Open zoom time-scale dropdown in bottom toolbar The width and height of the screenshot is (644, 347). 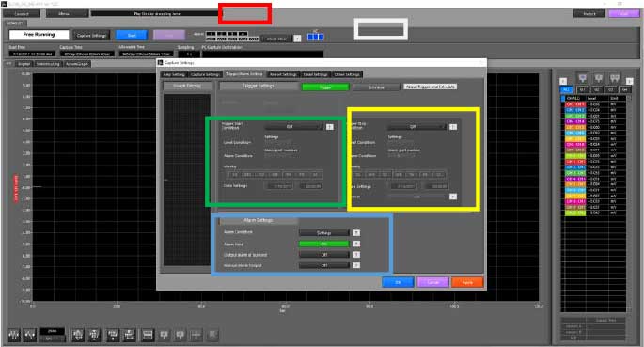pyautogui.click(x=52, y=339)
